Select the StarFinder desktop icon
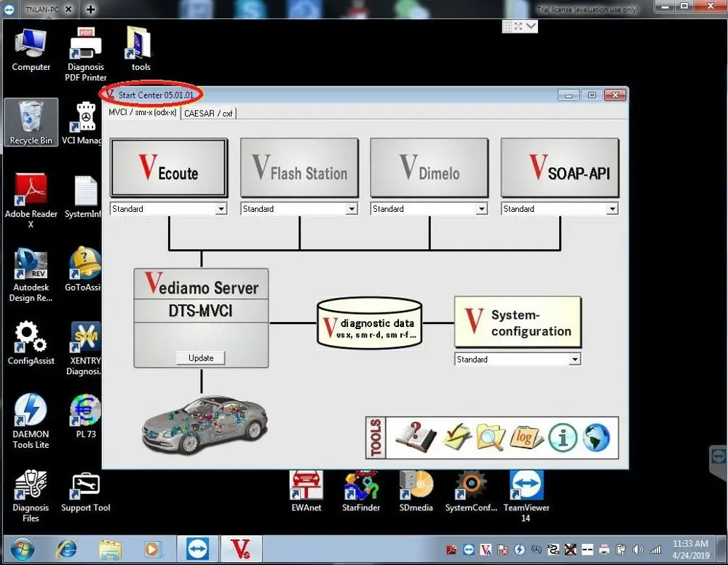This screenshot has width=728, height=565. [361, 491]
